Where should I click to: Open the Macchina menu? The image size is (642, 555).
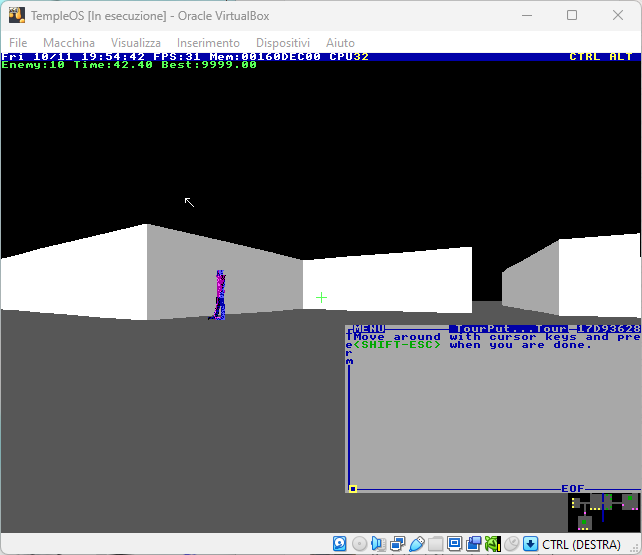pos(69,43)
